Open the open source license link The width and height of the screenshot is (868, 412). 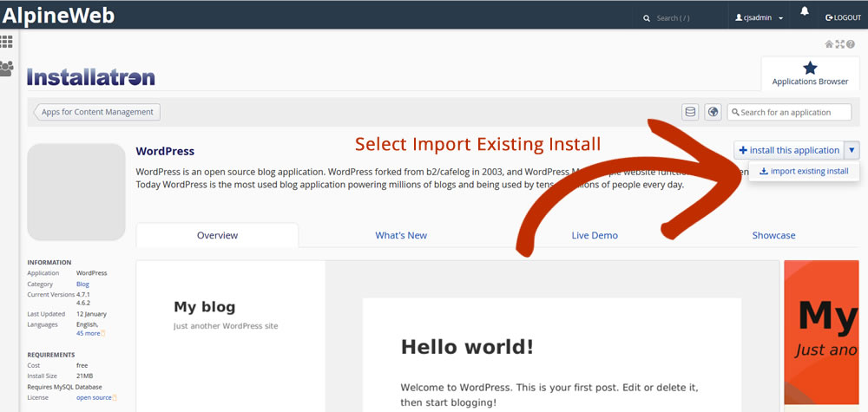click(94, 397)
